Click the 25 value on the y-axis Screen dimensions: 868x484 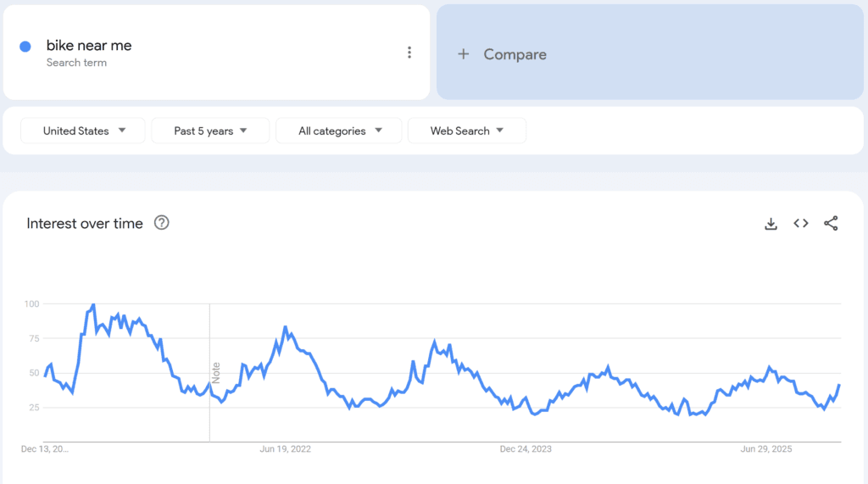click(34, 408)
